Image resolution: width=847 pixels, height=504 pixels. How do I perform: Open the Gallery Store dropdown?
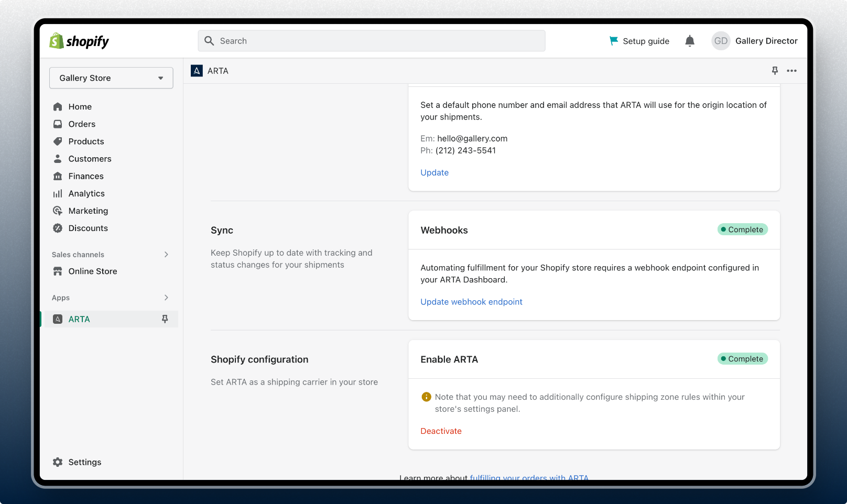click(x=111, y=78)
